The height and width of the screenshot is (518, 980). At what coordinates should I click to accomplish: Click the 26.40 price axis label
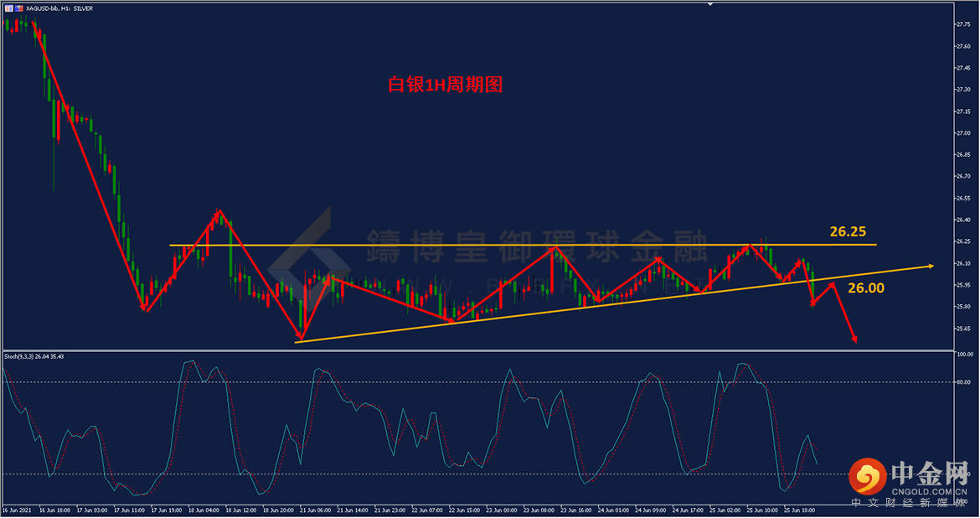pos(963,220)
